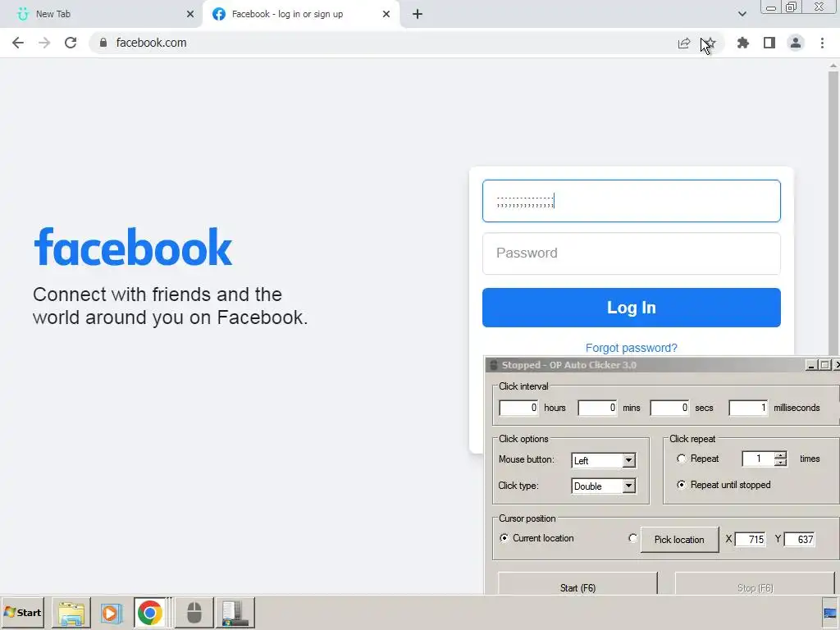Screen dimensions: 840x630
Task: Click the Pick location button
Action: point(679,540)
